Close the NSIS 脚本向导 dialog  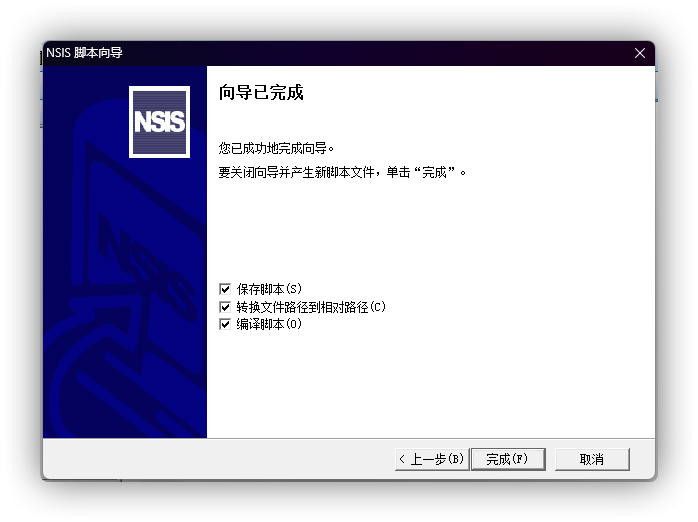(x=640, y=53)
